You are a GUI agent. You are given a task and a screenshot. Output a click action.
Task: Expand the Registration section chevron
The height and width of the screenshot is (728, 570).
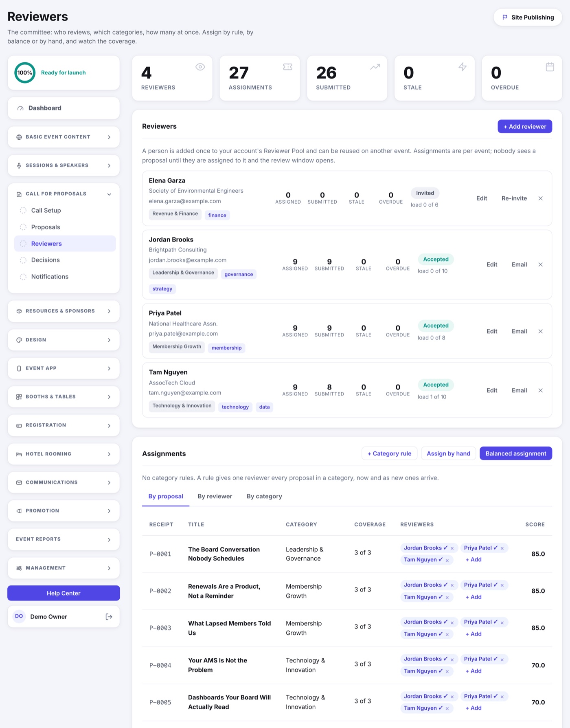click(109, 426)
